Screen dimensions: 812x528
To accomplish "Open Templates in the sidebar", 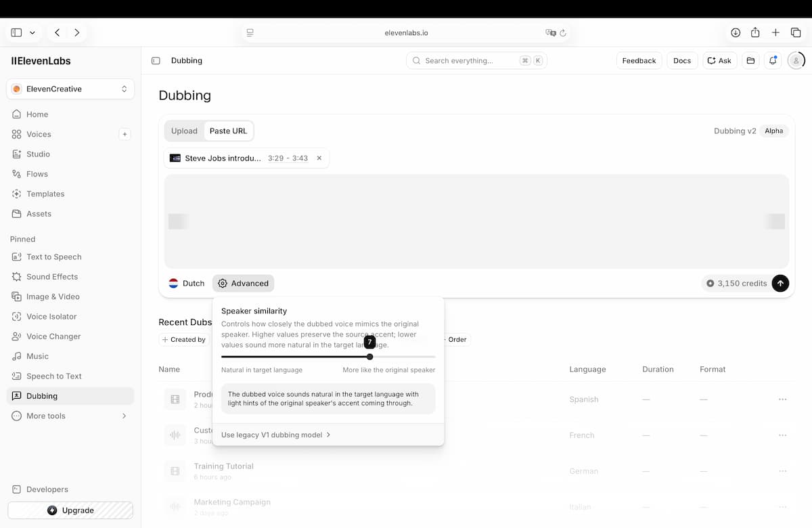I will (x=70, y=194).
